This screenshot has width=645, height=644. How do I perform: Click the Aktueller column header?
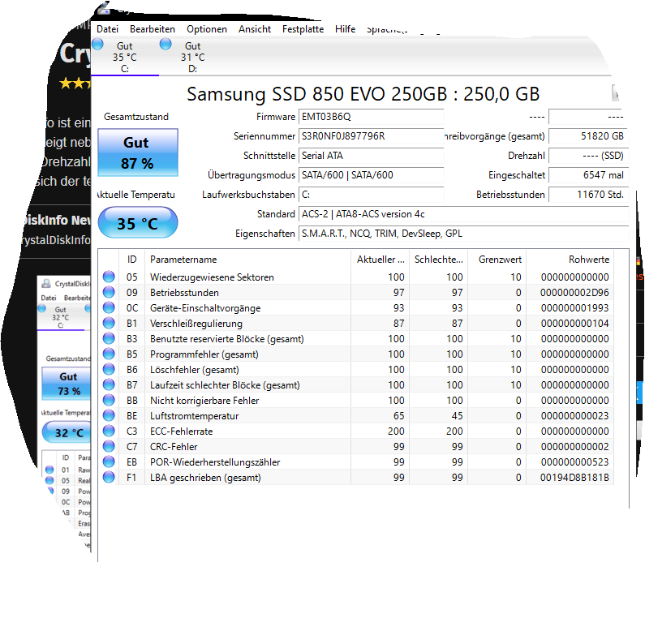(x=380, y=260)
